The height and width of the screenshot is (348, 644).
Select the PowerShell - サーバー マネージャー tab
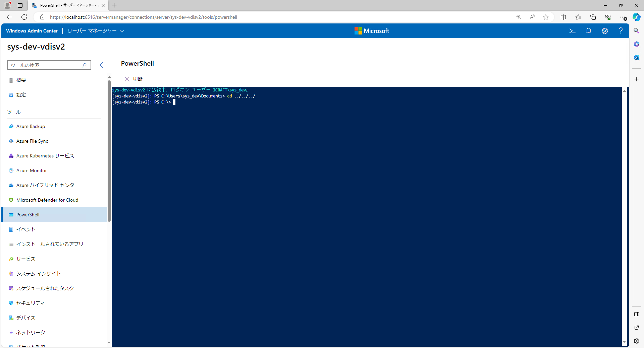pyautogui.click(x=68, y=5)
